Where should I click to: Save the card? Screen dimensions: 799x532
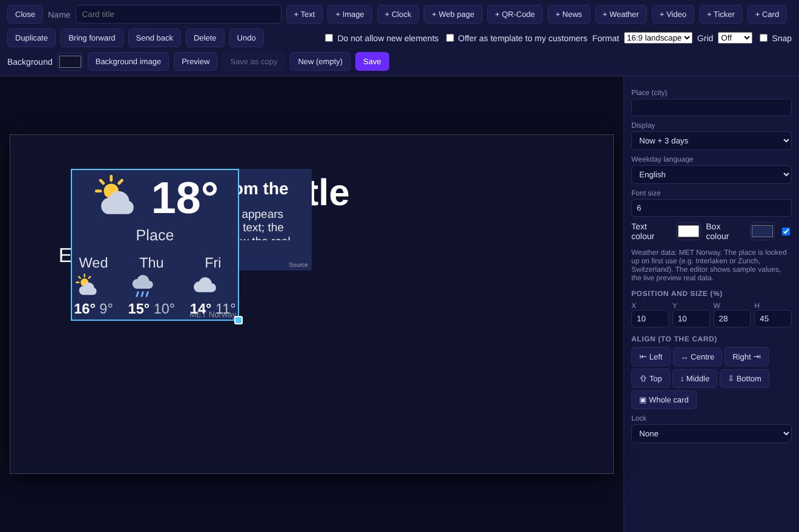[372, 61]
